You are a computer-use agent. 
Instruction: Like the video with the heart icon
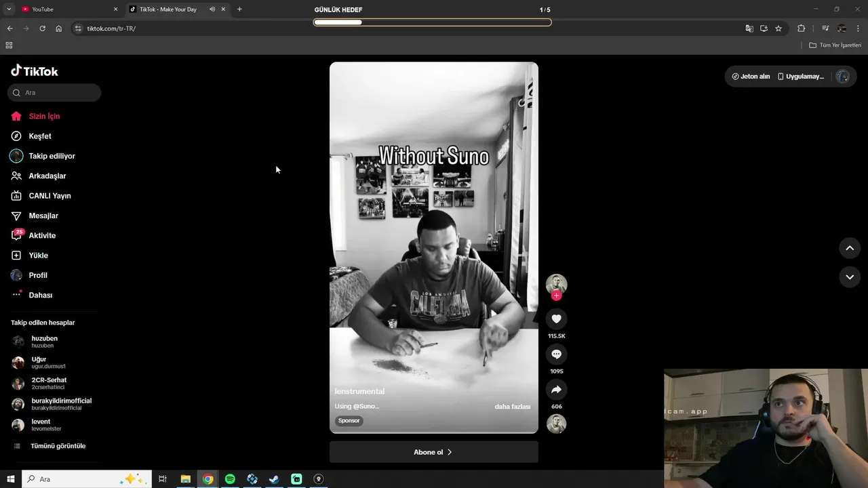click(556, 319)
